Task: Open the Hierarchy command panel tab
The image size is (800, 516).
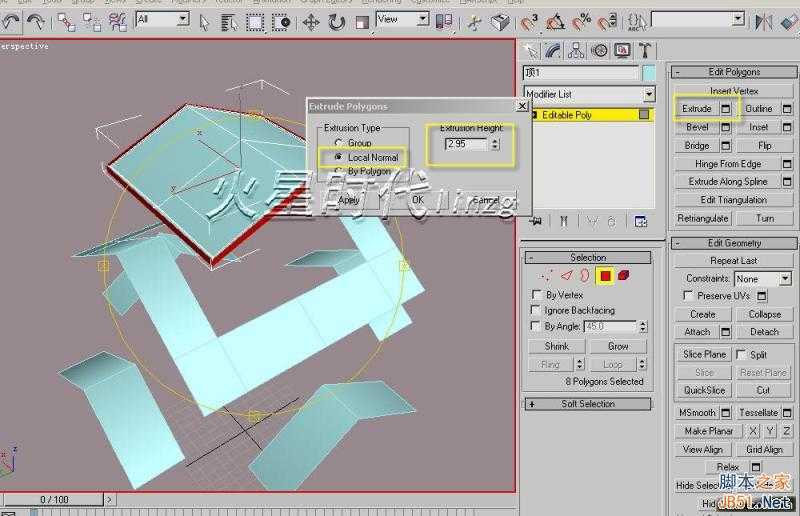Action: [577, 51]
